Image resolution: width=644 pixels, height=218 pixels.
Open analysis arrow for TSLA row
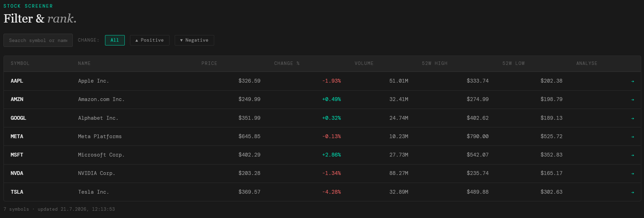coord(633,192)
